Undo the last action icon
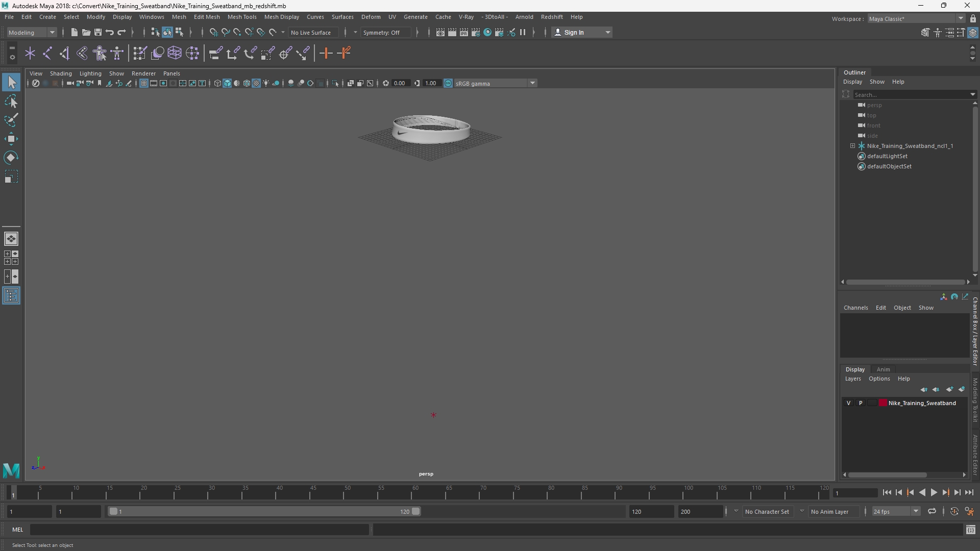The height and width of the screenshot is (551, 980). pos(110,32)
